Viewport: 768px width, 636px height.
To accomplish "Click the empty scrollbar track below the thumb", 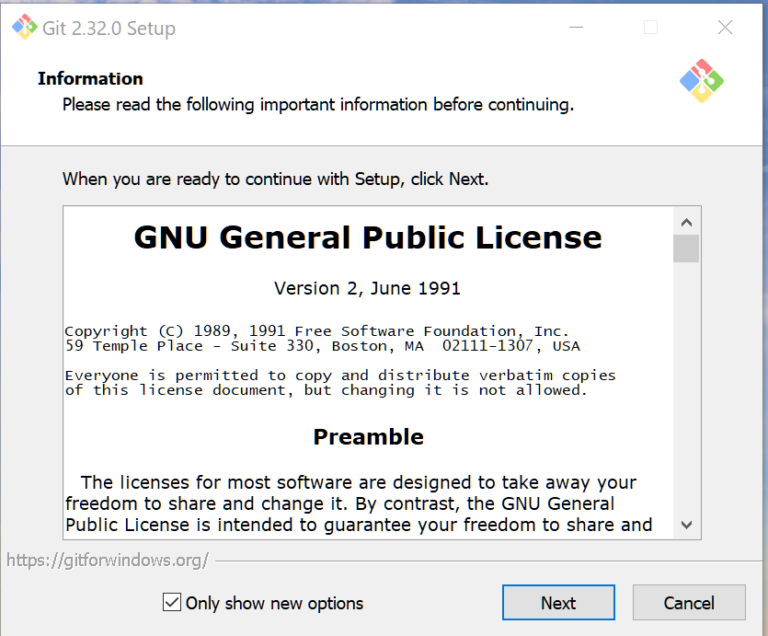I will (686, 400).
